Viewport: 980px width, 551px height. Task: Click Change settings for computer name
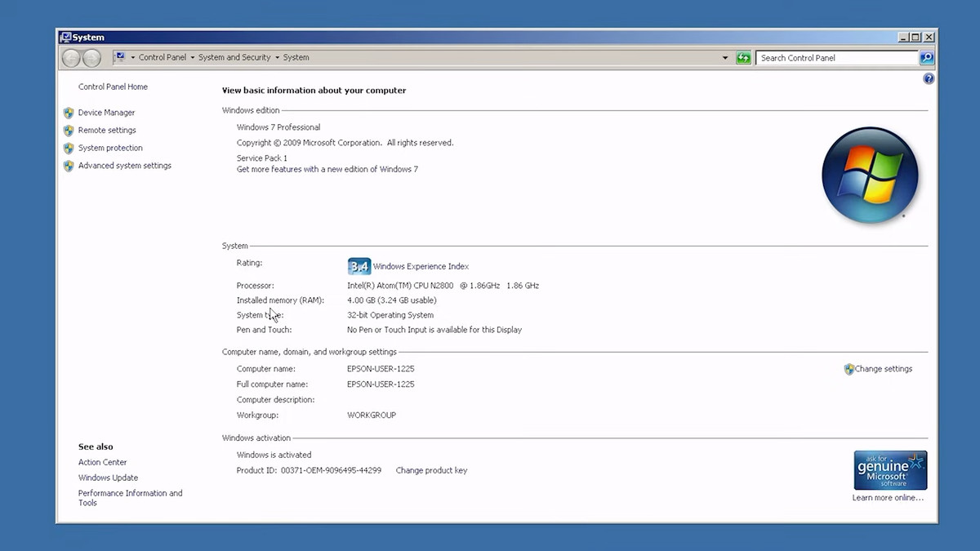coord(883,369)
